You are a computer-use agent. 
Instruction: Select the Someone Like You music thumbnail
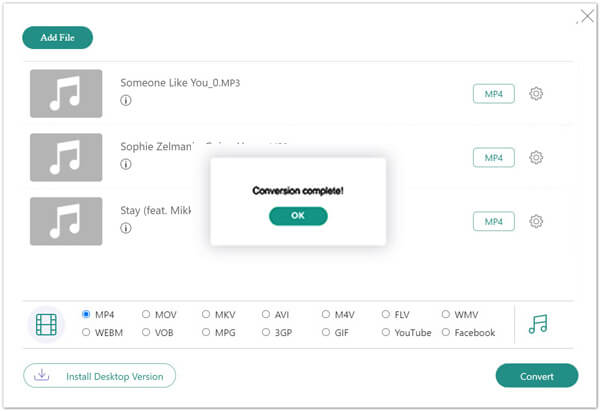[x=66, y=93]
